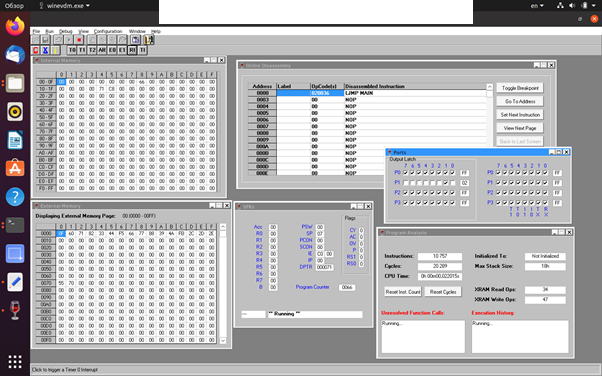Open Terminal from the dock
This screenshot has height=376, width=602.
tap(15, 225)
